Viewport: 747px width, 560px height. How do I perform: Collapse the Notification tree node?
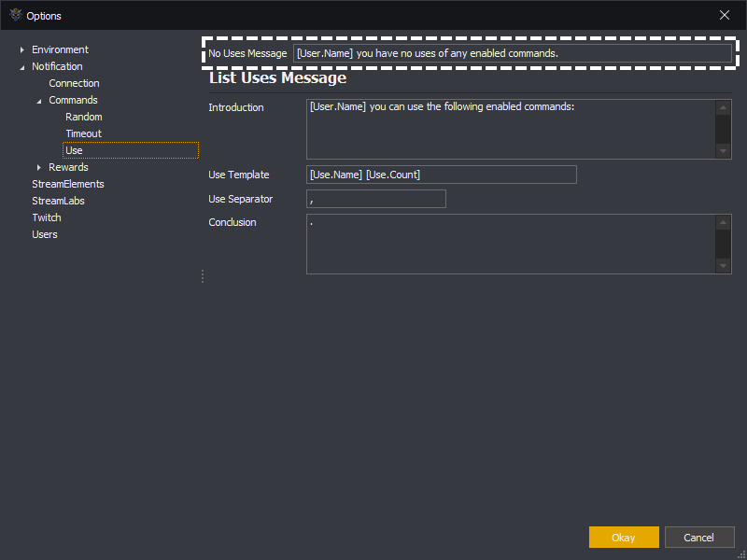click(x=21, y=67)
